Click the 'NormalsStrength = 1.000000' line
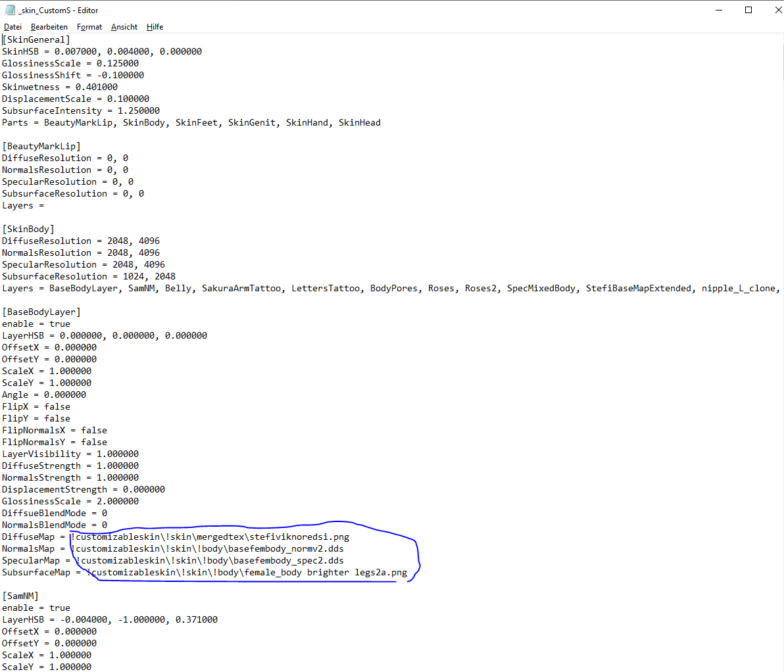The image size is (784, 672). (x=70, y=478)
